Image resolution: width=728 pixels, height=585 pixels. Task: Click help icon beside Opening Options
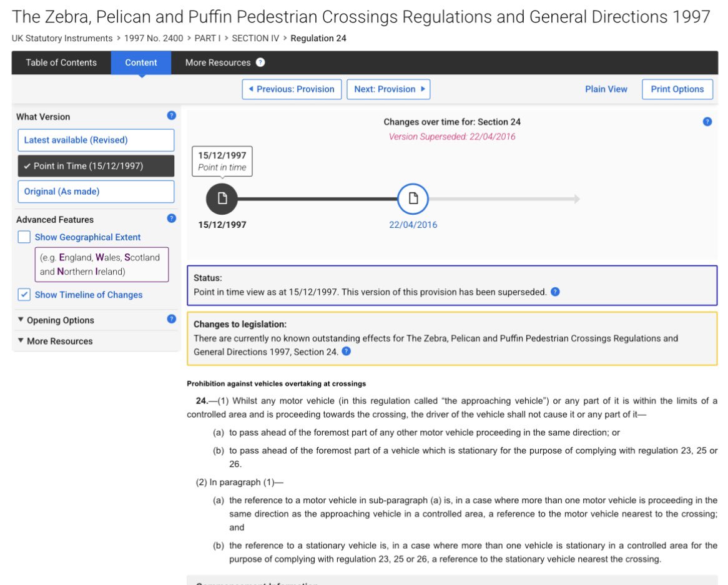[x=171, y=319]
